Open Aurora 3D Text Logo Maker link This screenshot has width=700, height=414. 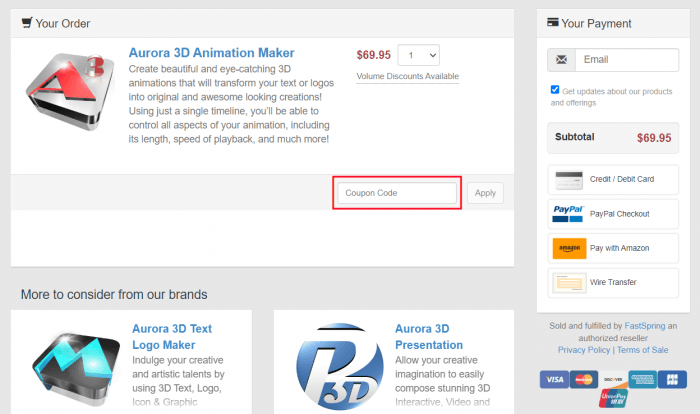click(172, 337)
